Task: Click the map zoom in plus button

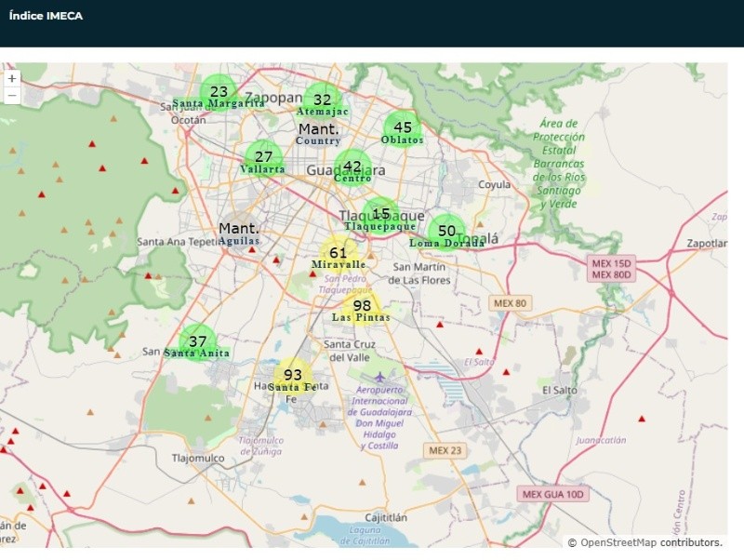Action: pos(12,79)
